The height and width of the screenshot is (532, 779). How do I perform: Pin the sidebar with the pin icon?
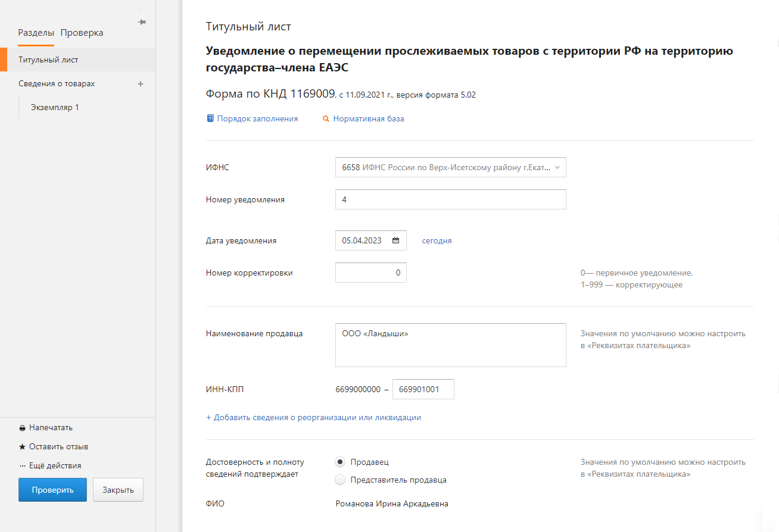tap(142, 22)
